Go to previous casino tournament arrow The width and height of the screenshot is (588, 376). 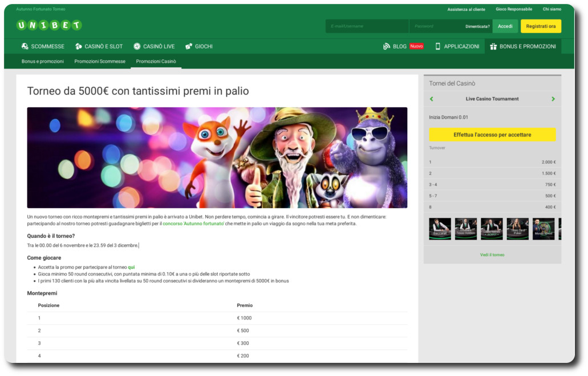(x=431, y=99)
